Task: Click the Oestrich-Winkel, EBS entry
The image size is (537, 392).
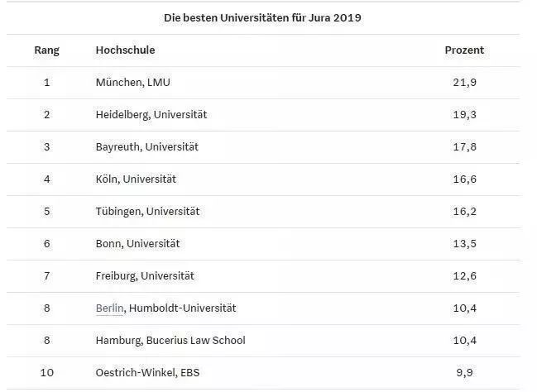Action: coord(147,372)
